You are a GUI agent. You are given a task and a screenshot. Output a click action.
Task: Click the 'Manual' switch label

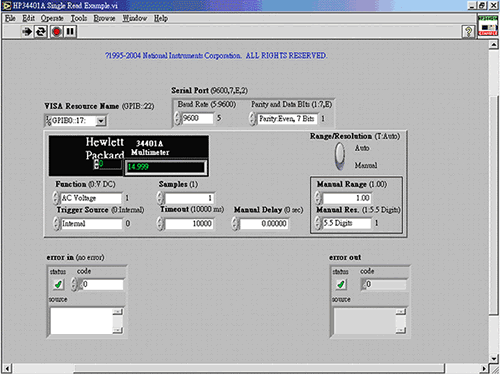pos(366,165)
